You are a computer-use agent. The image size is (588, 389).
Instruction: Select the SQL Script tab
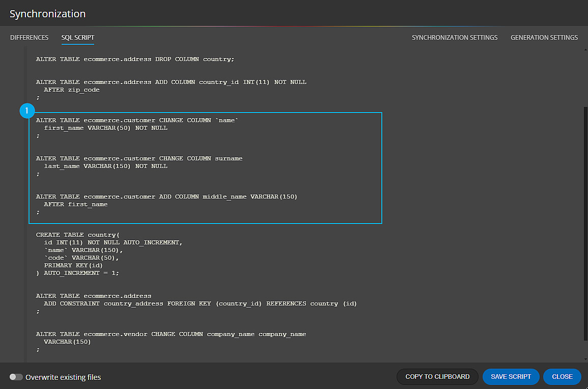pos(78,38)
